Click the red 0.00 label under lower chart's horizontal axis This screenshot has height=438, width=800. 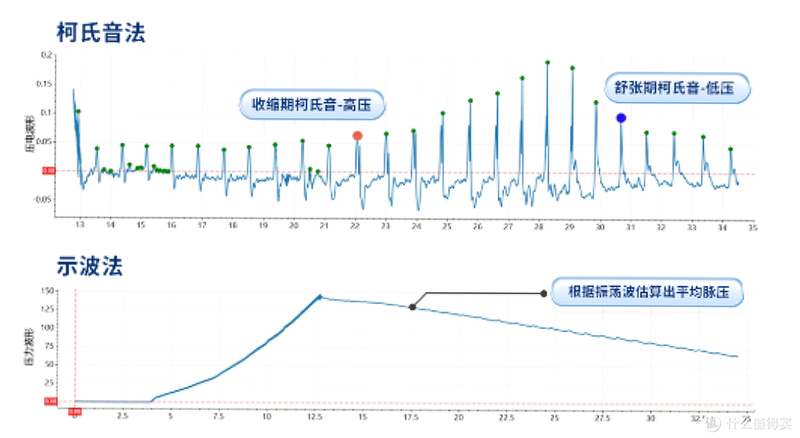tap(75, 411)
